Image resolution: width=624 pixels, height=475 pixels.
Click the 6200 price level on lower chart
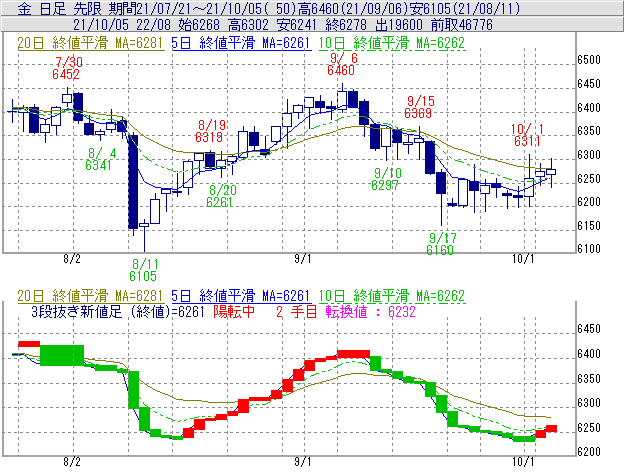(589, 452)
